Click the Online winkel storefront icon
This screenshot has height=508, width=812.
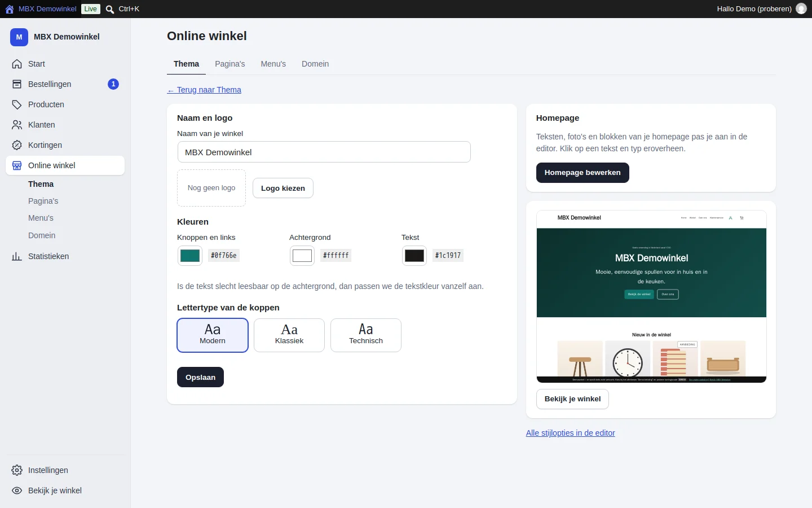click(17, 165)
